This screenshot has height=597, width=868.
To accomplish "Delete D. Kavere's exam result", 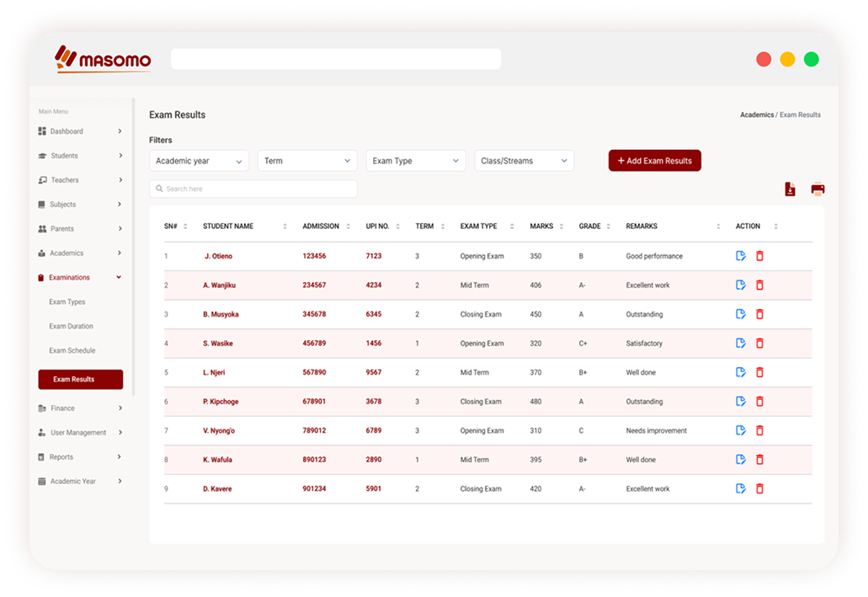I will (759, 489).
